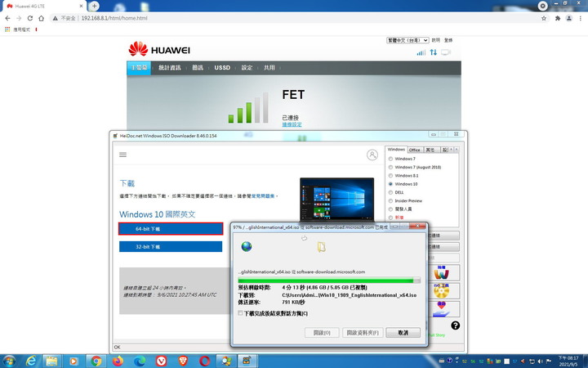Cancel the download with 取消 button
Viewport: 588px width, 368px height.
pyautogui.click(x=403, y=333)
